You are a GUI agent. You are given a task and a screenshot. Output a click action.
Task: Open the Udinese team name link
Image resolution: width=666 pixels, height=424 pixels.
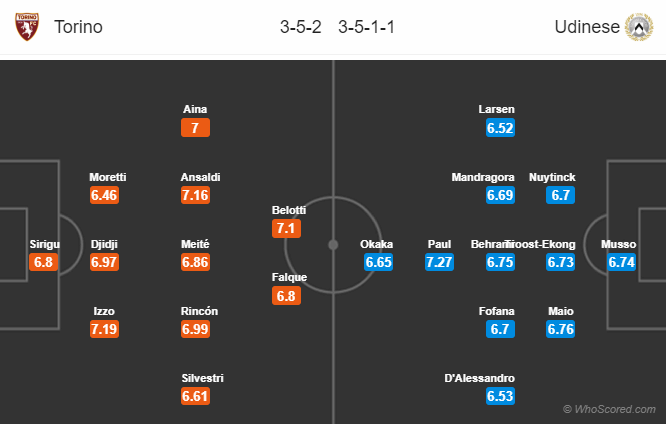(587, 27)
